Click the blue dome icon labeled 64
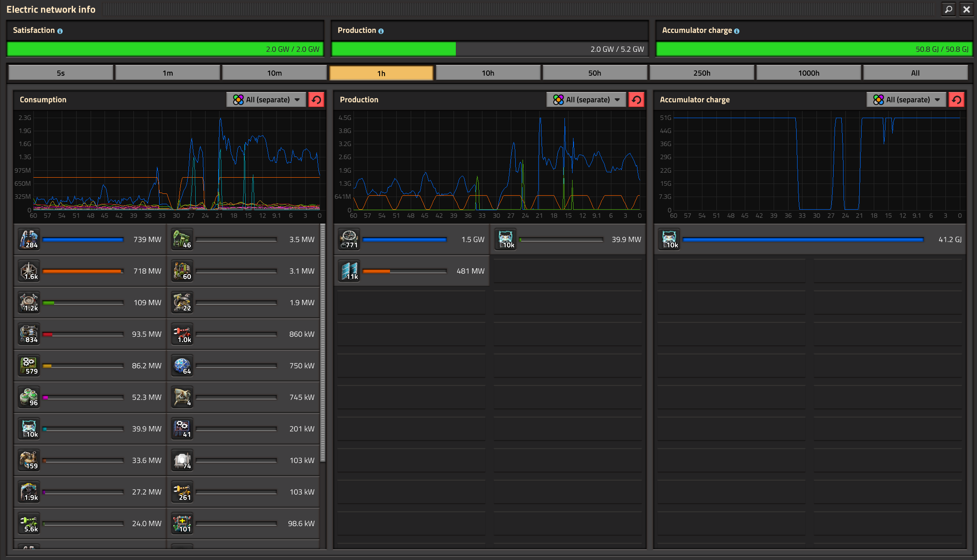This screenshot has height=560, width=977. [183, 366]
